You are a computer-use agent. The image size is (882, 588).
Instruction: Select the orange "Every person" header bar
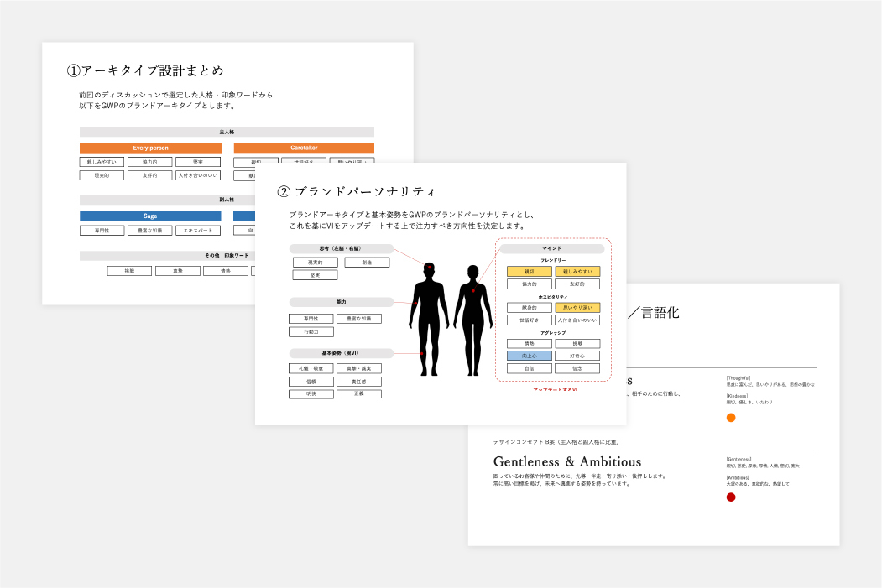(151, 148)
